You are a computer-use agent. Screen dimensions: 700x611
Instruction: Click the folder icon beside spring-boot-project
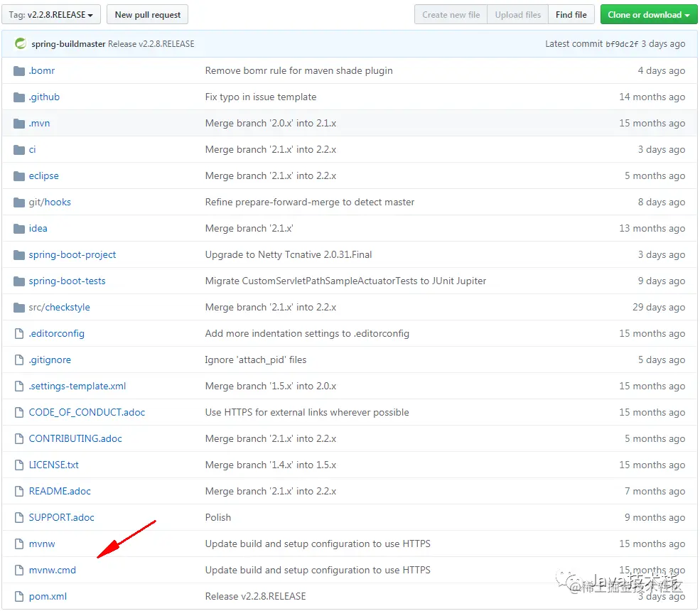click(19, 255)
